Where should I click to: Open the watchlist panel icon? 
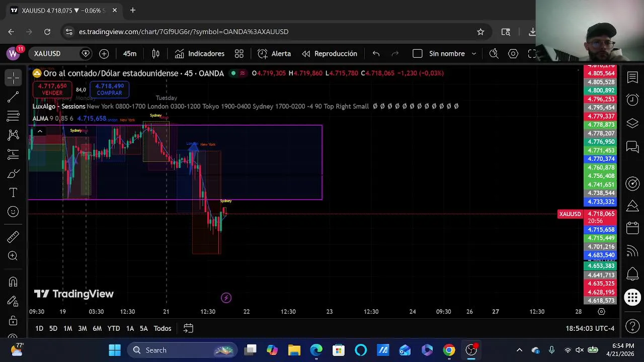pos(632,77)
